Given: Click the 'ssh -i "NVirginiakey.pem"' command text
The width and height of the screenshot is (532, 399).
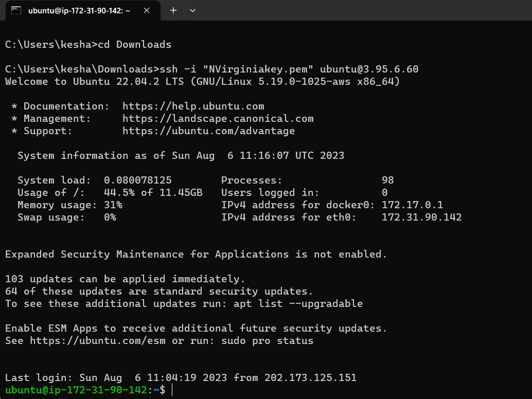Looking at the screenshot, I should pos(236,69).
